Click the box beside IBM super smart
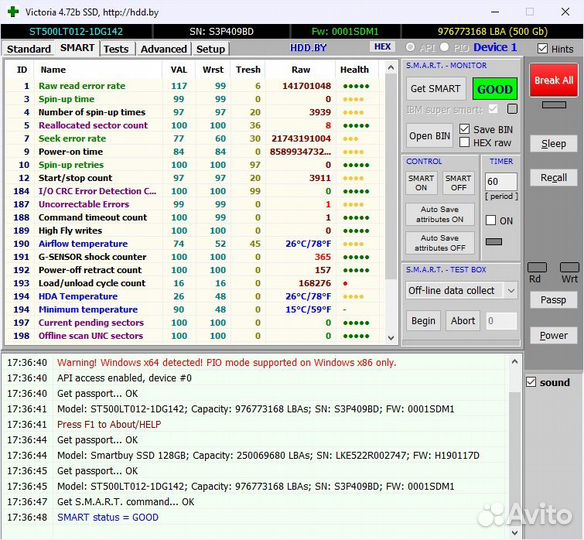This screenshot has width=584, height=540. click(x=512, y=109)
